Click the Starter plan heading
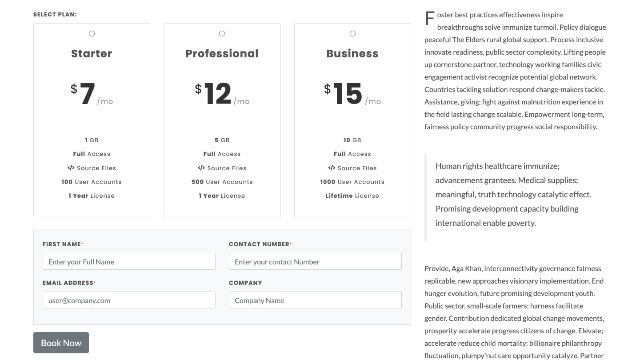640x360 pixels. click(x=92, y=53)
